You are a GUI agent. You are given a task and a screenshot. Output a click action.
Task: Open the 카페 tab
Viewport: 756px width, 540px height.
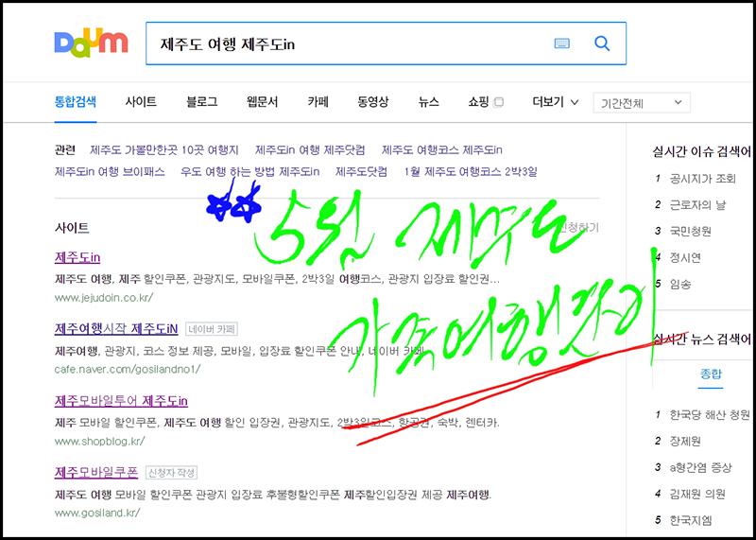[x=318, y=102]
